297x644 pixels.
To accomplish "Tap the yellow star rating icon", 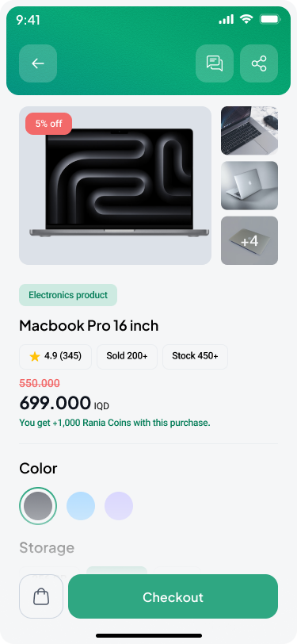I will point(35,356).
